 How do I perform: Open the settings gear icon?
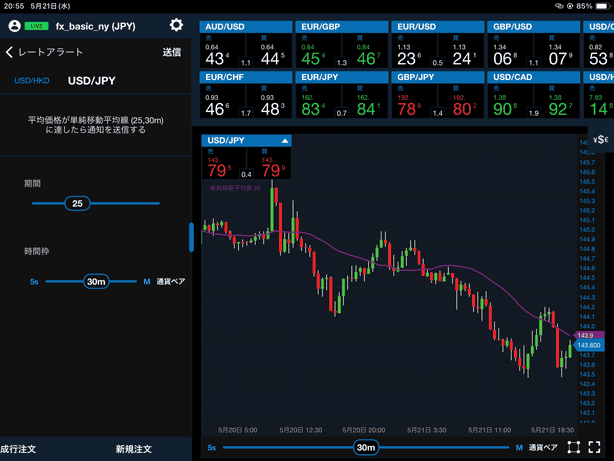[x=176, y=25]
